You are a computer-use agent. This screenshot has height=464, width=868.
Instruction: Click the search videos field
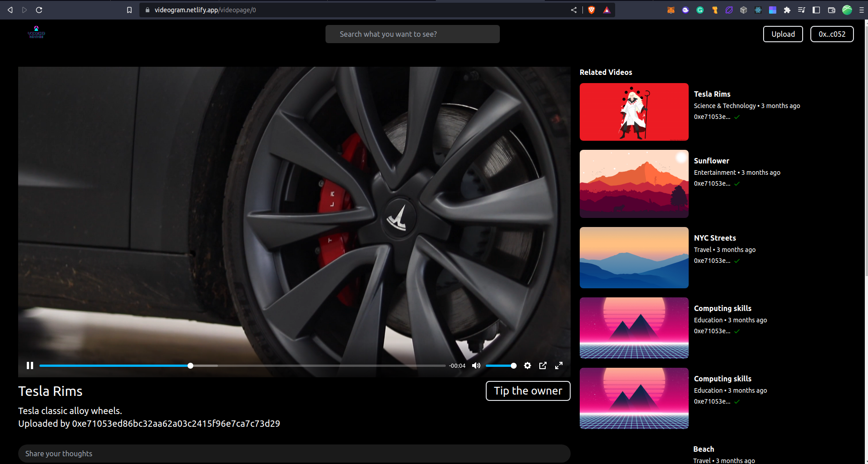413,34
